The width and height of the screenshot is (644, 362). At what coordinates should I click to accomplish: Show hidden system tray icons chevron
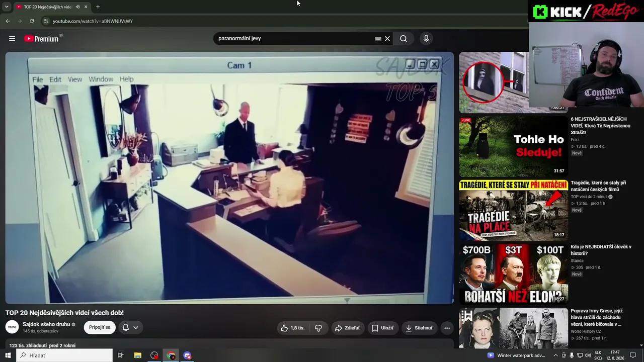(x=555, y=355)
